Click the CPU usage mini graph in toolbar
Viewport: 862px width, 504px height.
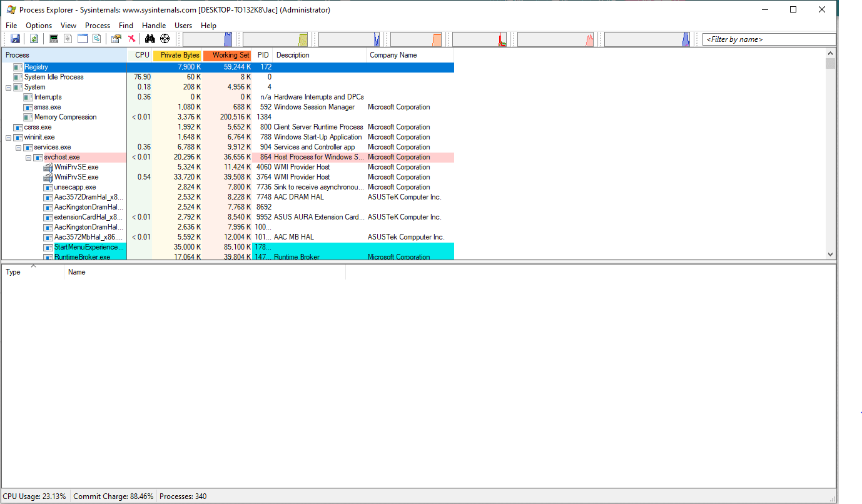pyautogui.click(x=208, y=39)
